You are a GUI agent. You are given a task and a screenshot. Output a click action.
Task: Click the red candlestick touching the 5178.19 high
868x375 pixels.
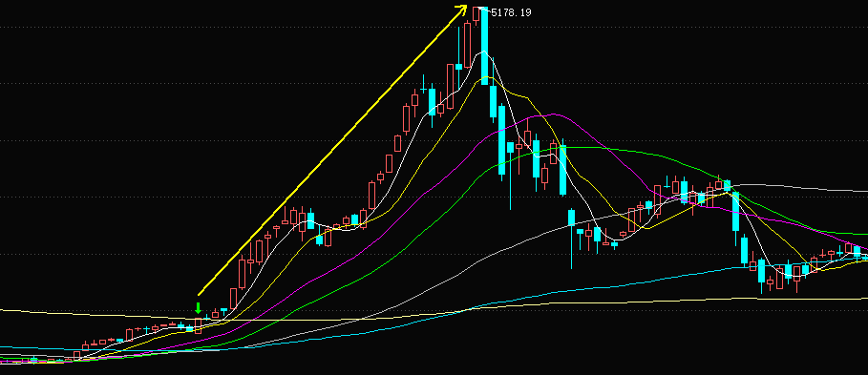point(476,14)
